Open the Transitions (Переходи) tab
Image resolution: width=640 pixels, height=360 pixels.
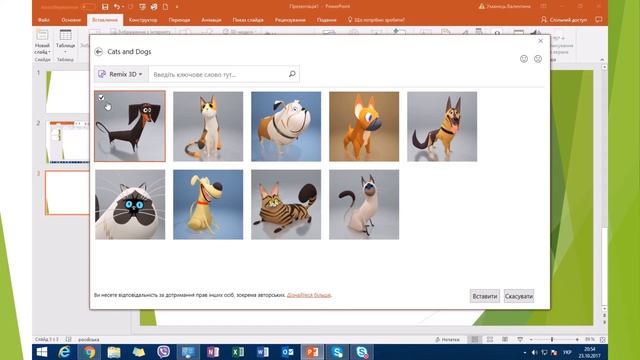coord(179,20)
